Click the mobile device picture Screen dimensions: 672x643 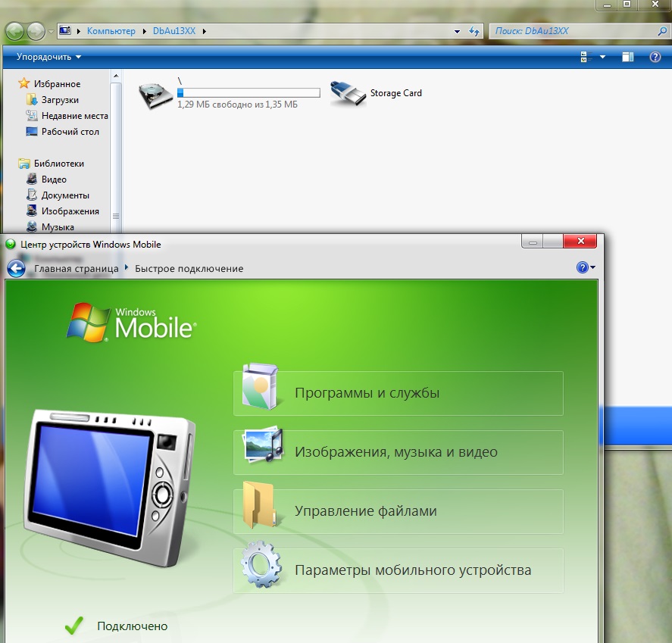(109, 487)
